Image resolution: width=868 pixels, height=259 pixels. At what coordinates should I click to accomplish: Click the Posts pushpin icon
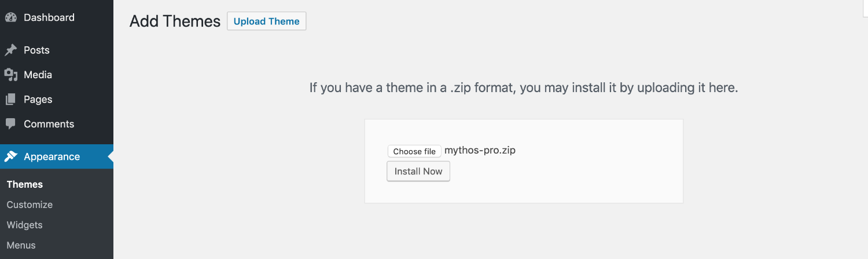(10, 50)
